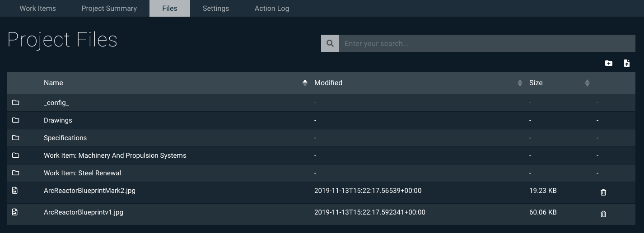The width and height of the screenshot is (644, 233).
Task: Open the Project Summary tab
Action: point(109,9)
